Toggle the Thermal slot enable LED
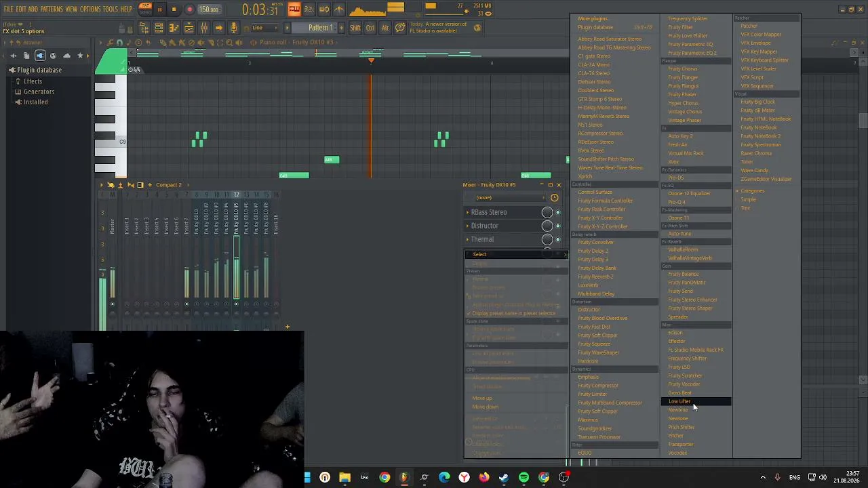Image resolution: width=868 pixels, height=488 pixels. coord(557,239)
